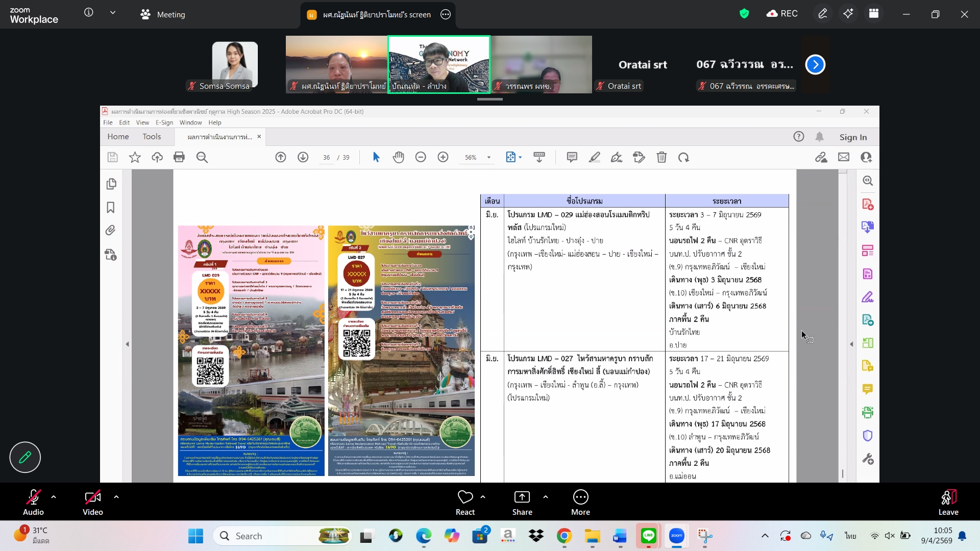Open React emoji heart menu
The width and height of the screenshot is (980, 551).
click(465, 497)
